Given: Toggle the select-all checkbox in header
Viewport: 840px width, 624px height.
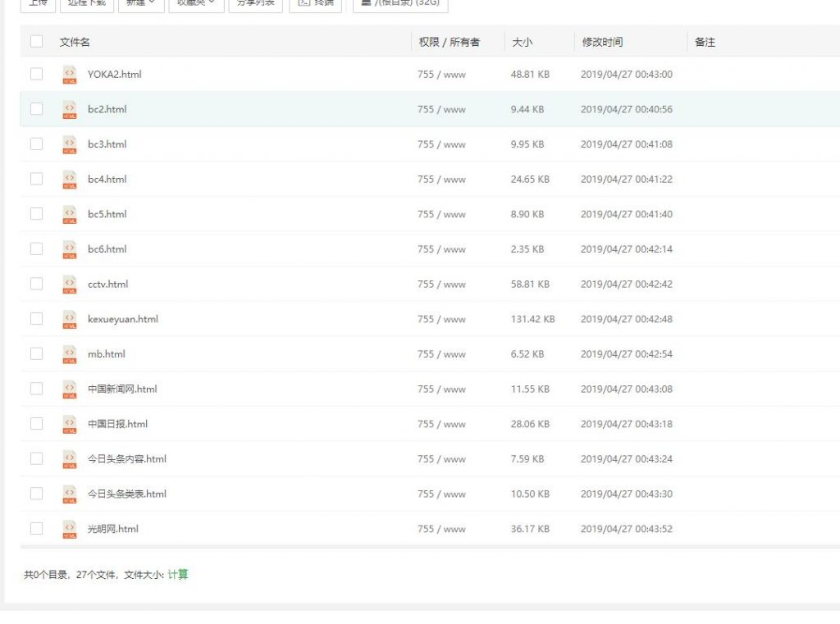Looking at the screenshot, I should click(36, 42).
